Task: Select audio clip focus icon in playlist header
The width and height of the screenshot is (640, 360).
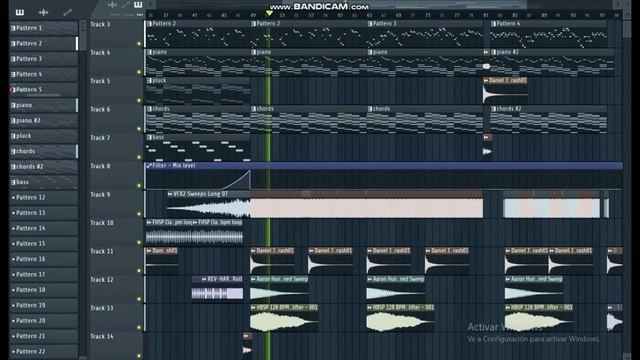Action: point(113,5)
